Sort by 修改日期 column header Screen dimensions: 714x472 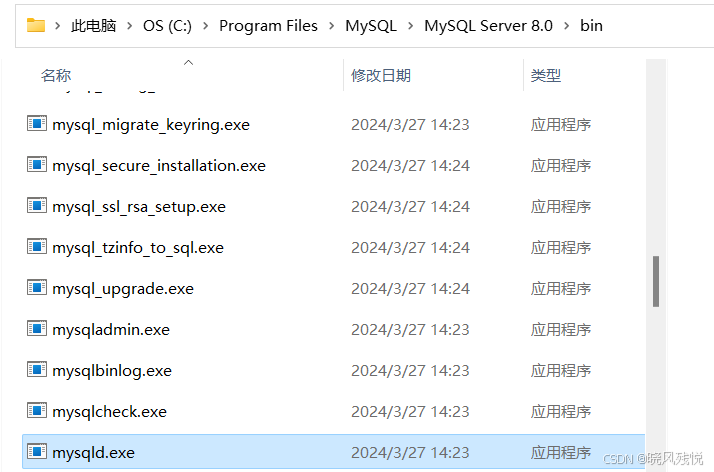tap(381, 76)
